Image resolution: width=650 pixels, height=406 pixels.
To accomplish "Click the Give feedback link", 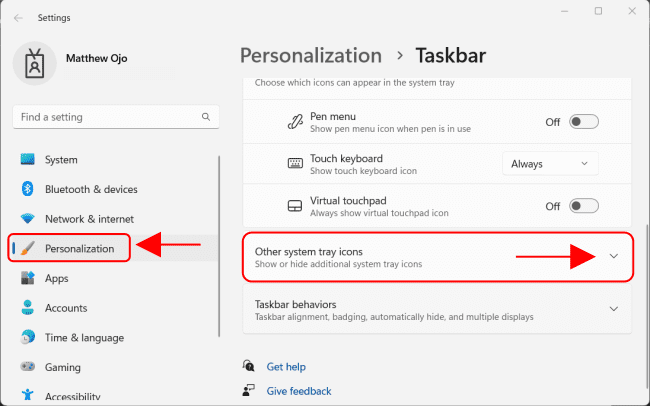I will pos(299,391).
